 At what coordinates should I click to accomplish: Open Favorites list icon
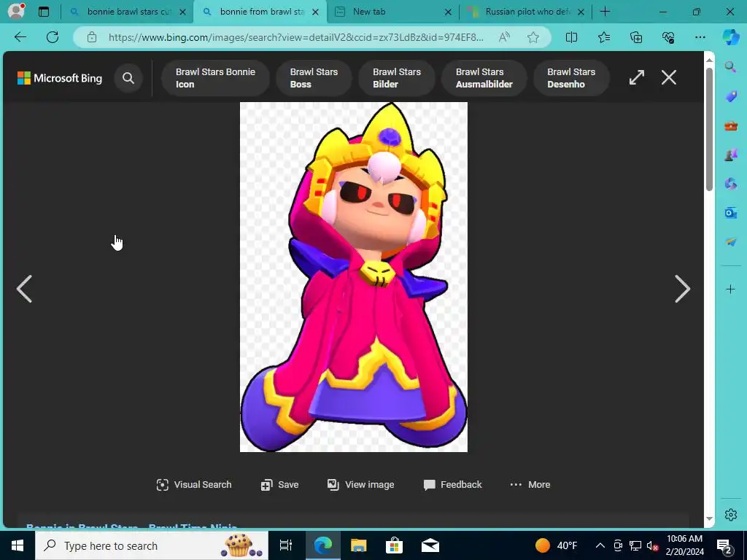pyautogui.click(x=603, y=37)
